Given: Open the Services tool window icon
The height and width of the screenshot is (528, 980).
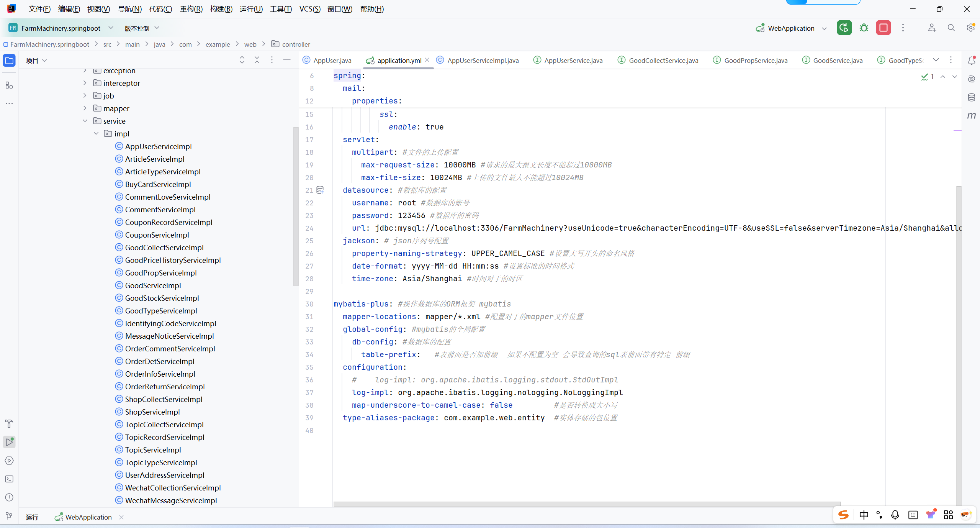Looking at the screenshot, I should coord(9,461).
